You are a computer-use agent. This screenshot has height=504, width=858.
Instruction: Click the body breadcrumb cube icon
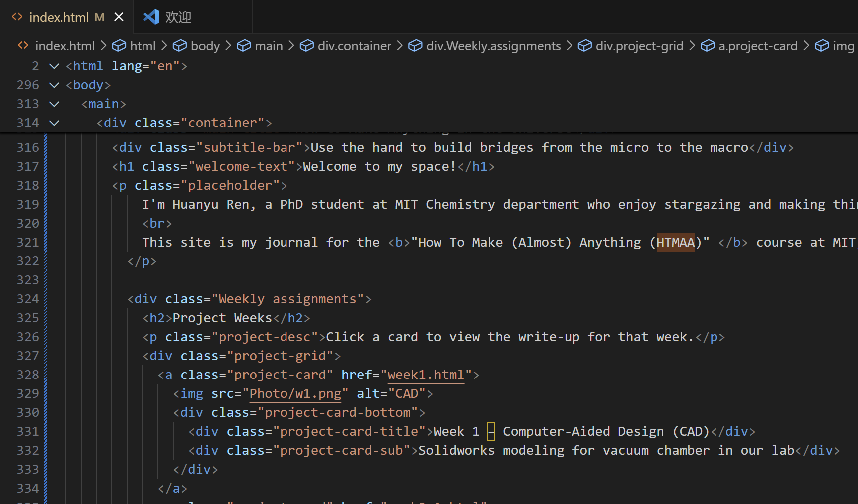[180, 46]
